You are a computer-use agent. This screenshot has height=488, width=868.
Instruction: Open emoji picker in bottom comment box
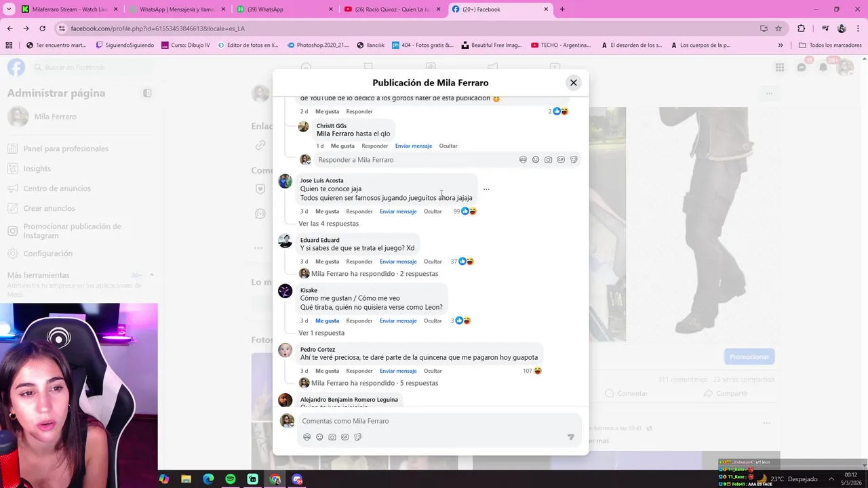[x=319, y=437]
